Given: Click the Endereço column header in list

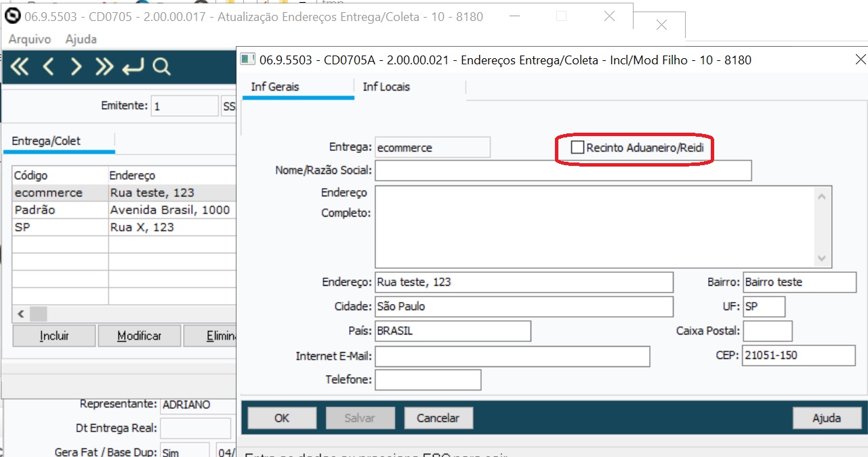Looking at the screenshot, I should click(172, 175).
